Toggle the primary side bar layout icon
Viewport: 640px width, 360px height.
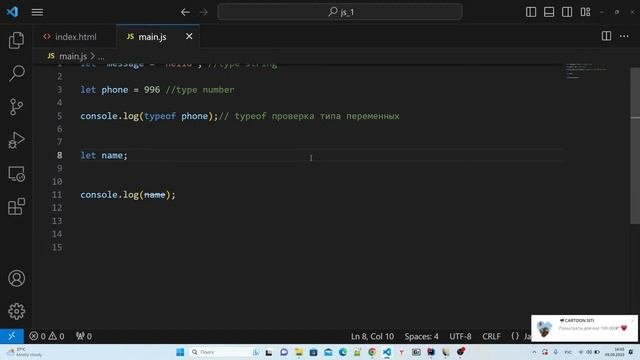pyautogui.click(x=531, y=12)
